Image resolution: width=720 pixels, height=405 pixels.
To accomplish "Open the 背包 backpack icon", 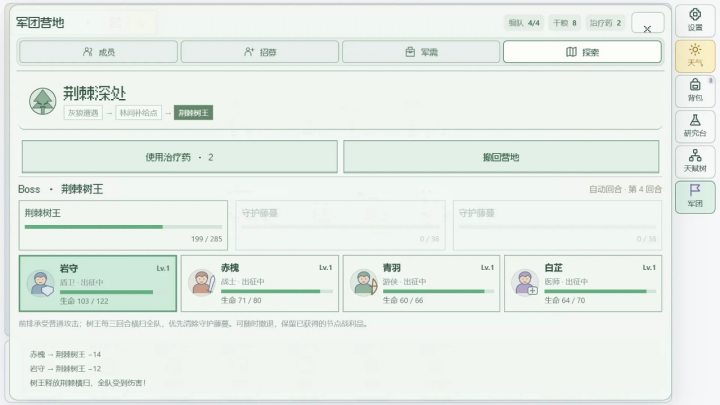I will coord(695,91).
